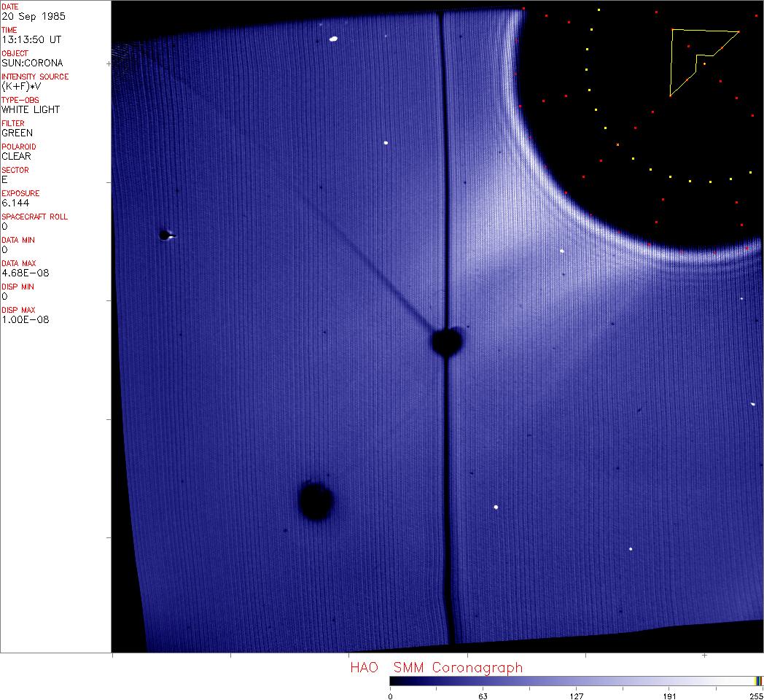Select the sector value E
The image size is (764, 700).
4,180
